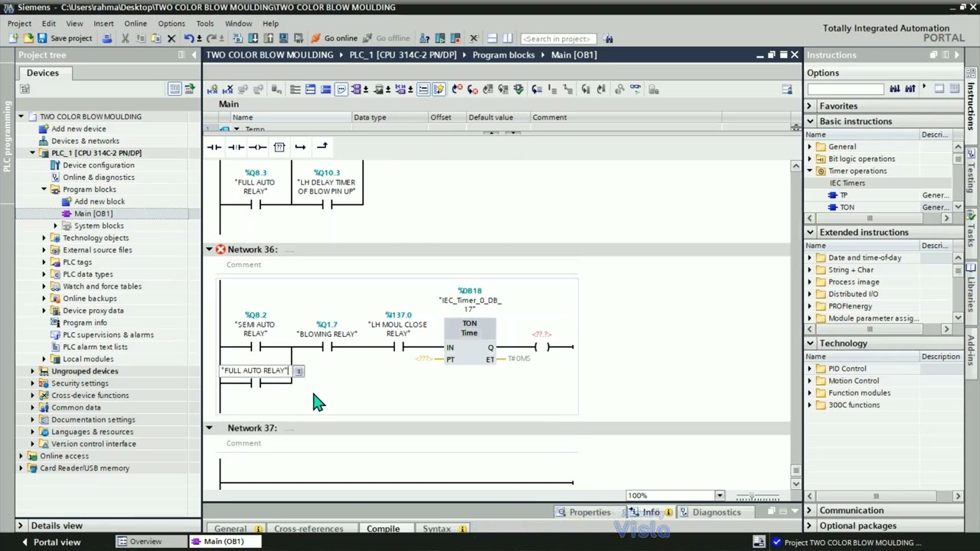Collapse Network 36 with its arrow
Image resolution: width=980 pixels, height=551 pixels.
coord(209,249)
